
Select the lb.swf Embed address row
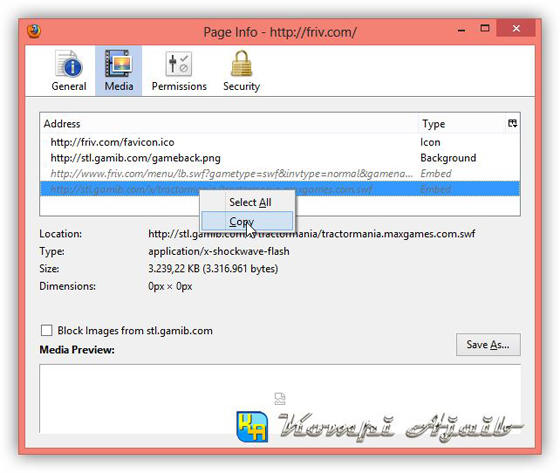coord(280,174)
